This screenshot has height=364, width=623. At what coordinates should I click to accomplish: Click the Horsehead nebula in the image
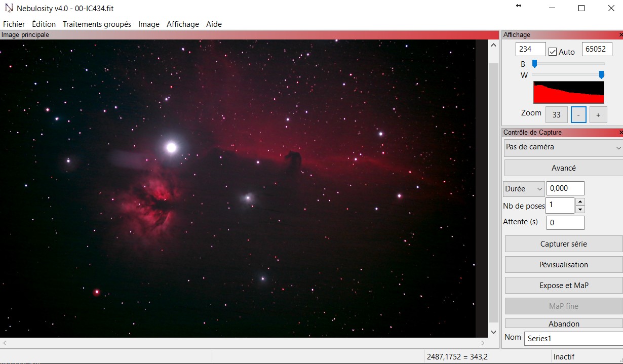pos(292,159)
